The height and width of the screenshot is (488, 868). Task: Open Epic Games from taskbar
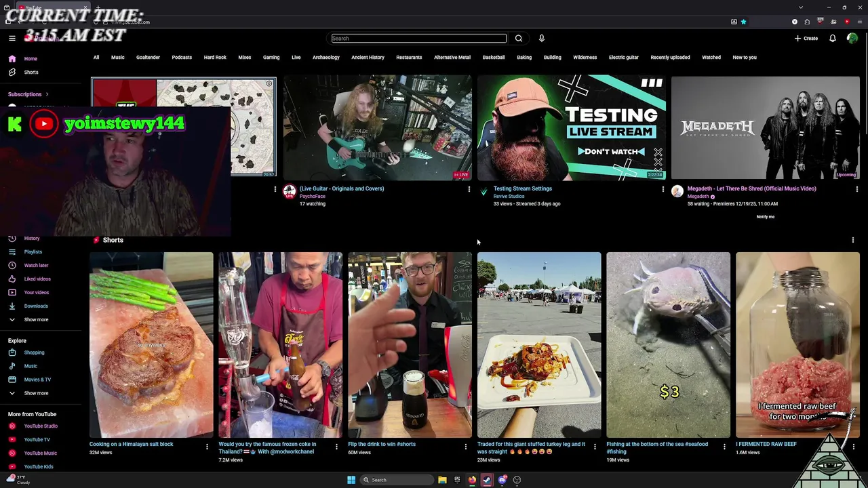click(x=457, y=480)
